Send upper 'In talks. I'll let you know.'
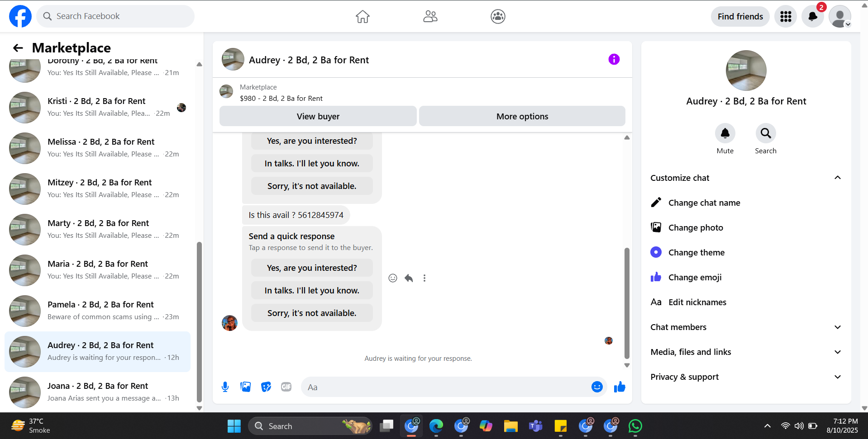Image resolution: width=868 pixels, height=439 pixels. [312, 163]
